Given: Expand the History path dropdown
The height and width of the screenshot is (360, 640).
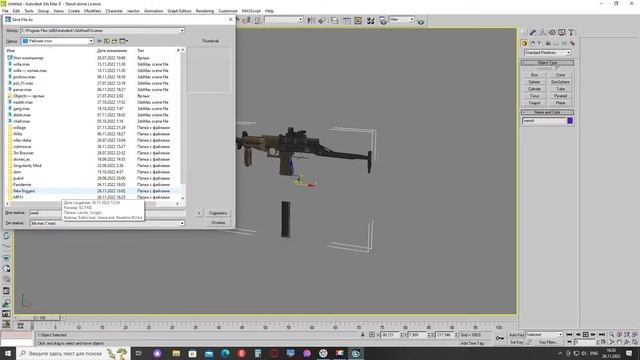Looking at the screenshot, I should 182,31.
